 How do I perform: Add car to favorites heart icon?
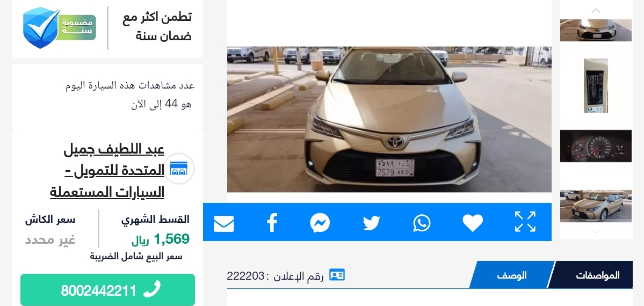pyautogui.click(x=473, y=223)
